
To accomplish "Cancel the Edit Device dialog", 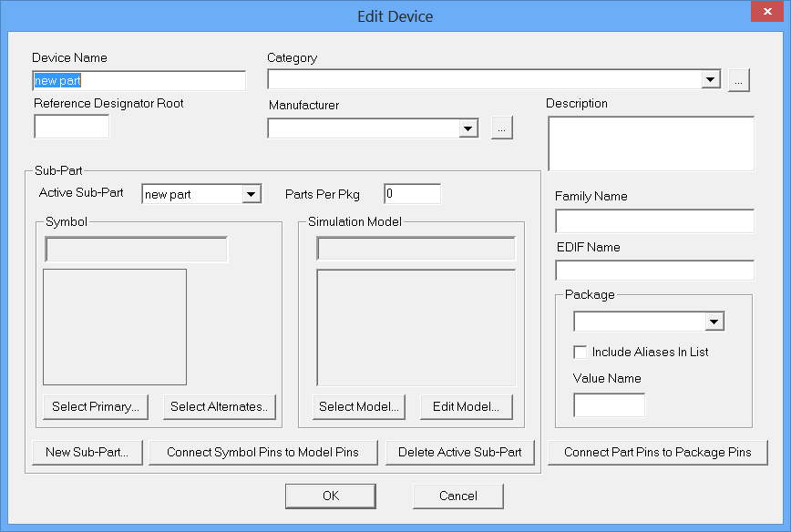I will [457, 496].
